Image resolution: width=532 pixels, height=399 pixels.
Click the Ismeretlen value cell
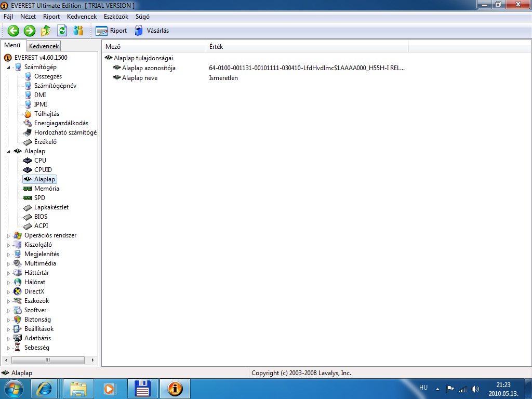(223, 78)
